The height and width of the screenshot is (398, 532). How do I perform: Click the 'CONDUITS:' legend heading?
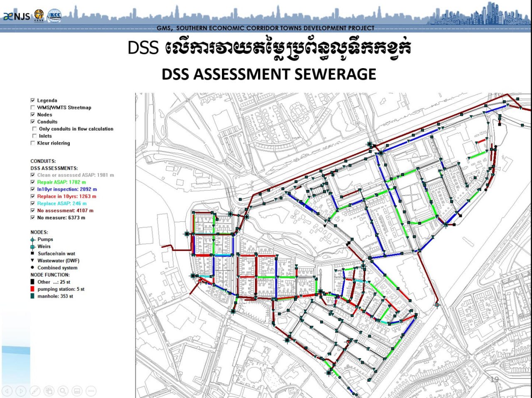pyautogui.click(x=43, y=161)
